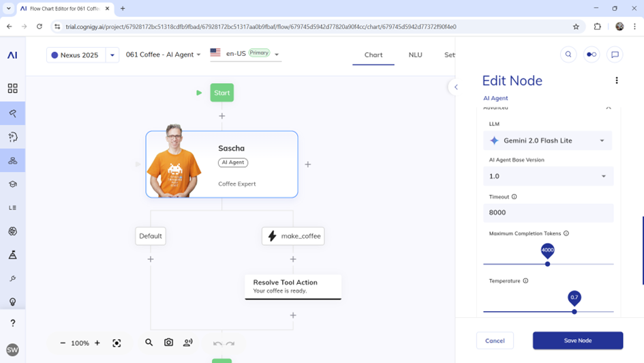This screenshot has height=363, width=644.
Task: Open the dashboard grid icon in sidebar
Action: (13, 89)
